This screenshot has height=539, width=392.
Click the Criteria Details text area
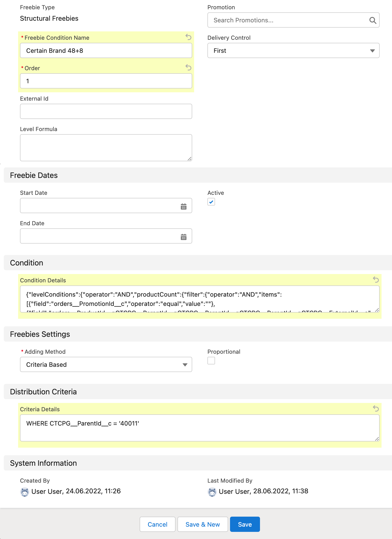pyautogui.click(x=199, y=428)
